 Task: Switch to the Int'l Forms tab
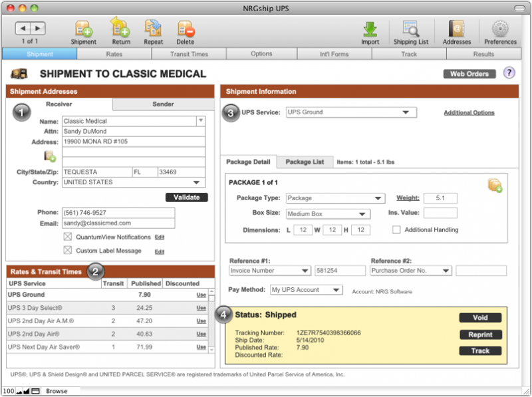[334, 54]
